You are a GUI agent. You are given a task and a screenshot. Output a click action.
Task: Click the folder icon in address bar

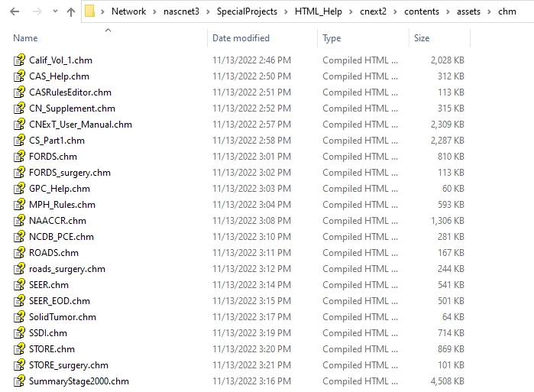(89, 11)
